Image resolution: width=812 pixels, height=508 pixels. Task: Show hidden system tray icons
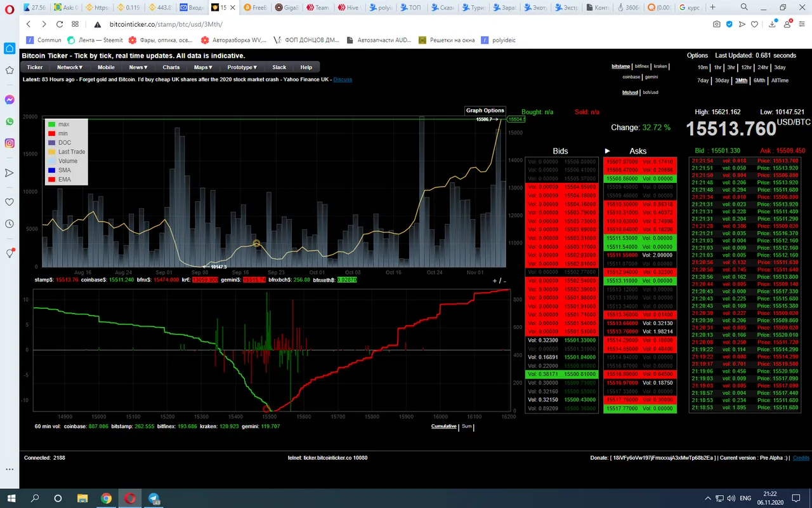[x=709, y=498]
